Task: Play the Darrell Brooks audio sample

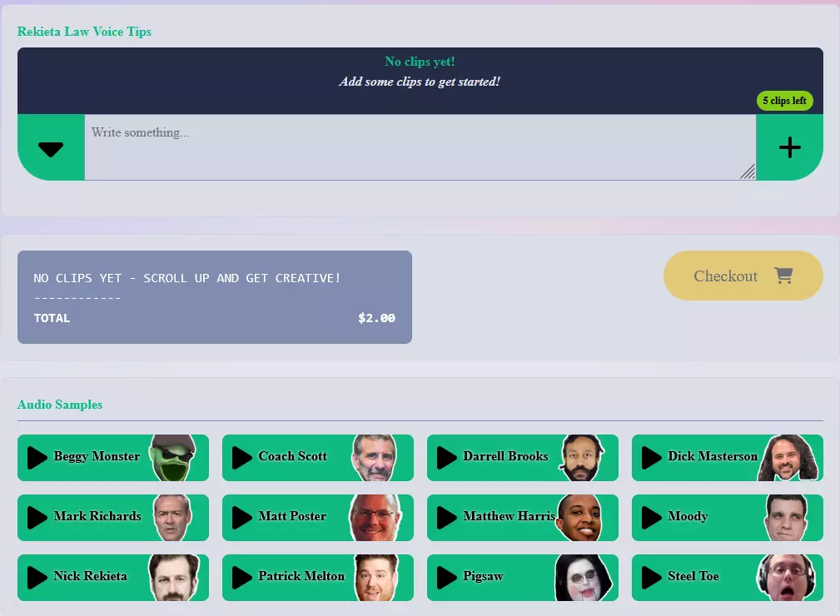Action: [x=446, y=458]
